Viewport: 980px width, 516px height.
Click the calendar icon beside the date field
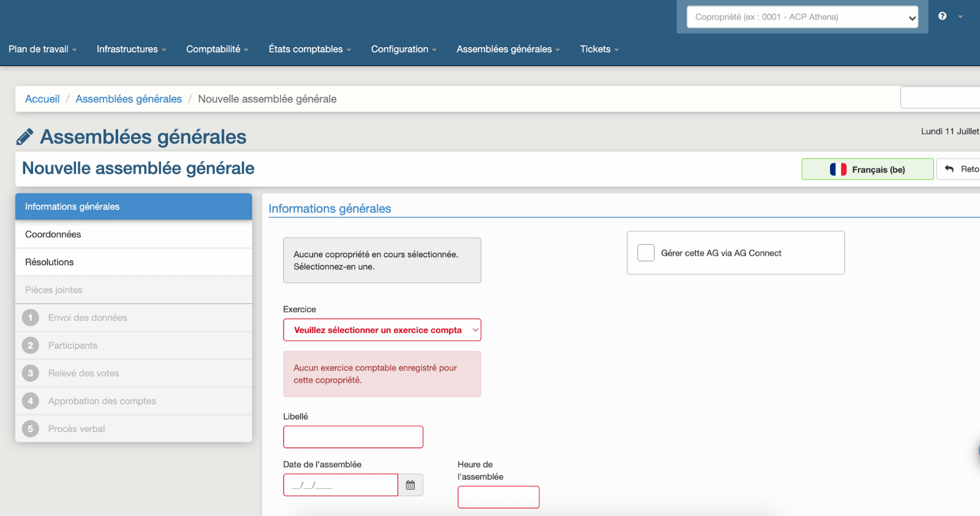pyautogui.click(x=410, y=485)
